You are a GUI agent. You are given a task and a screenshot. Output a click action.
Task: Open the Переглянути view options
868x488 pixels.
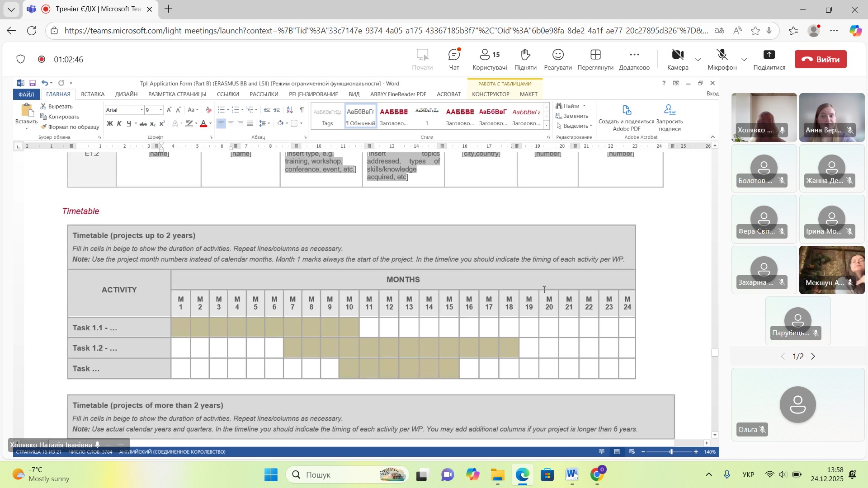595,59
